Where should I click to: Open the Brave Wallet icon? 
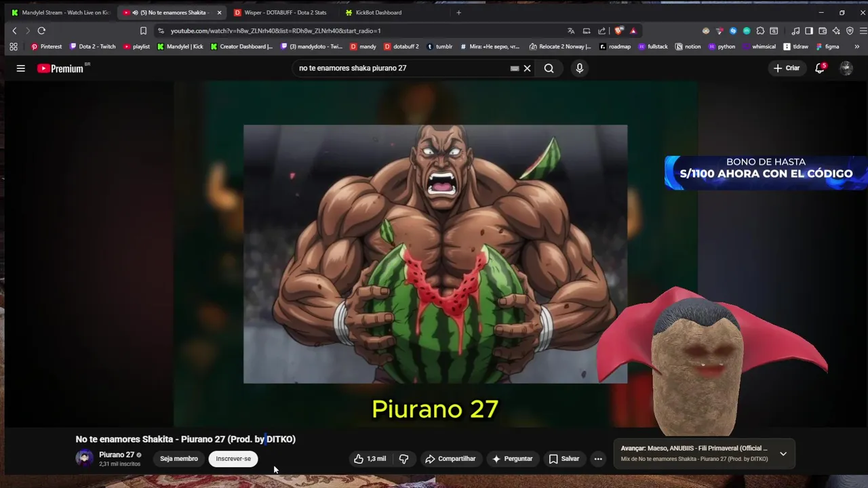(823, 30)
